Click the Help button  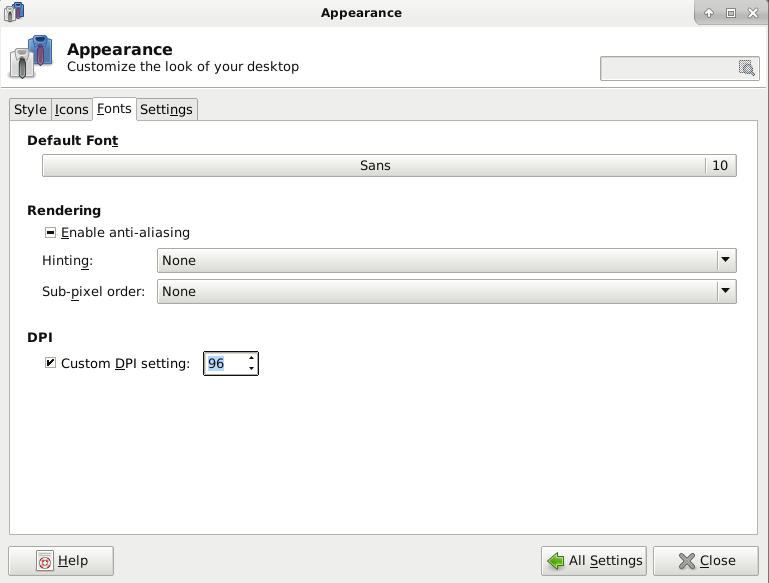(61, 560)
